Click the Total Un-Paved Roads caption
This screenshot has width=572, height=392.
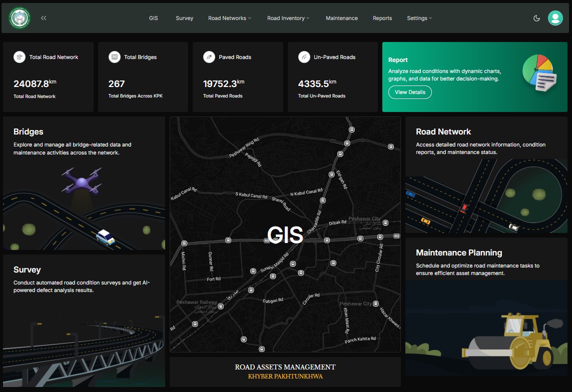tap(321, 96)
